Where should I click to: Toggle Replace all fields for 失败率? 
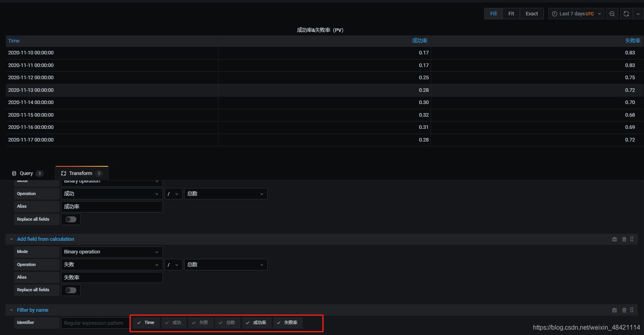point(71,290)
